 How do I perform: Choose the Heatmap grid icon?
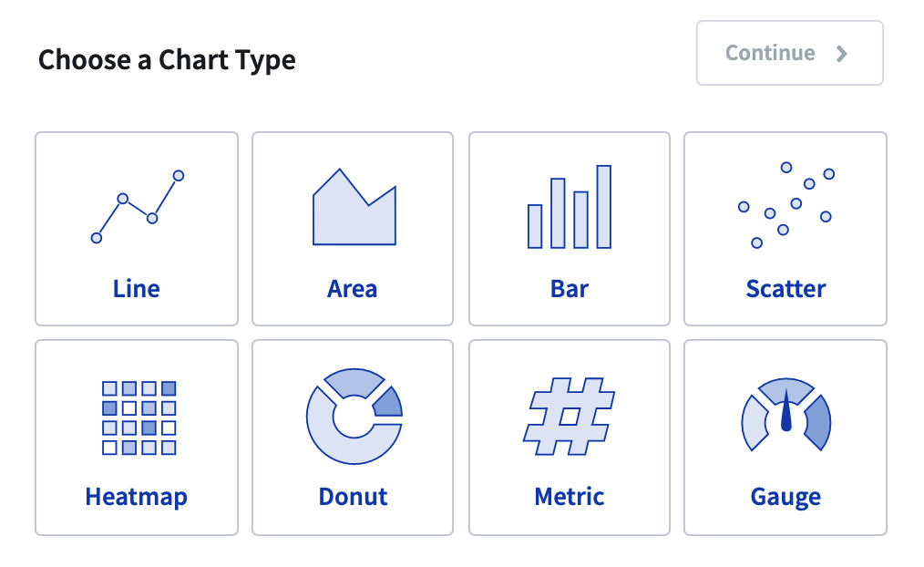tap(136, 415)
